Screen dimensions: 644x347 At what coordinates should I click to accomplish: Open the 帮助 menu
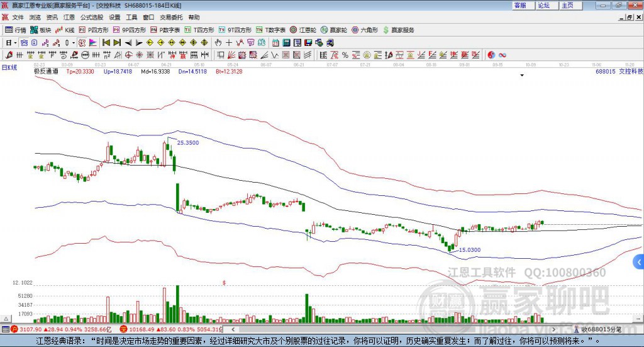(x=194, y=17)
